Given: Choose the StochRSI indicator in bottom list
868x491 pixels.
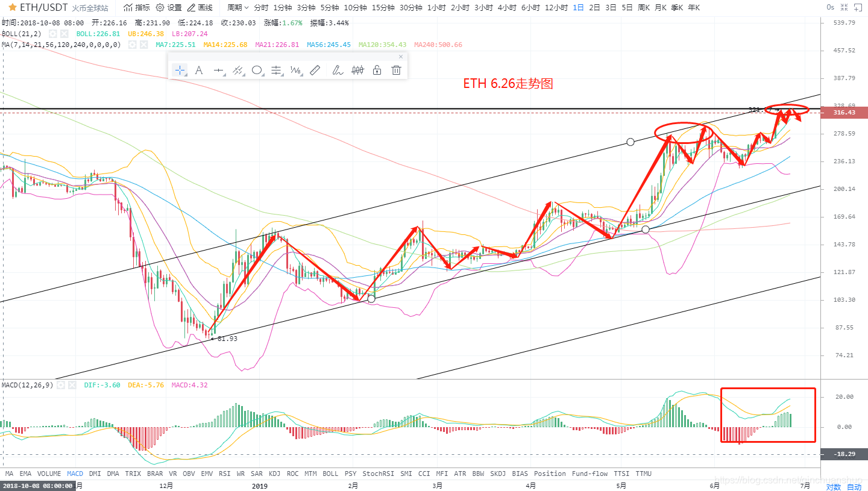Looking at the screenshot, I should (x=377, y=474).
